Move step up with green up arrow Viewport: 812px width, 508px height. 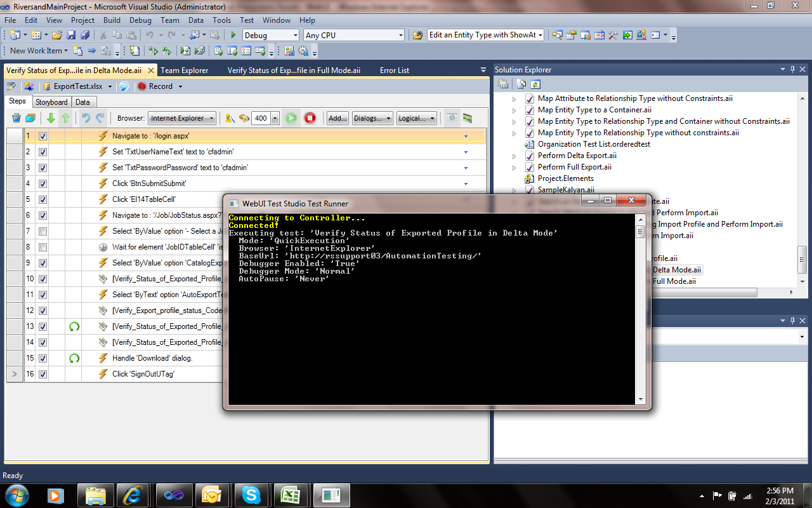pos(65,118)
